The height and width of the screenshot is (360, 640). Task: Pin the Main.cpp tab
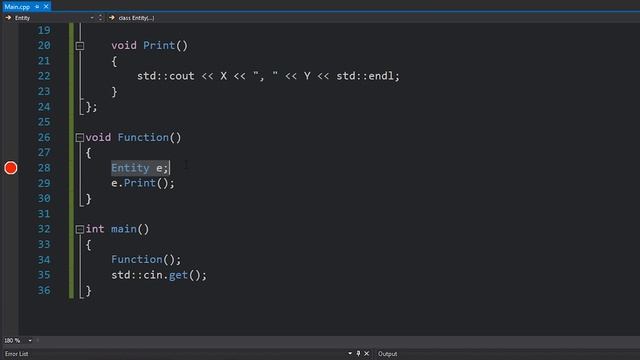point(37,7)
